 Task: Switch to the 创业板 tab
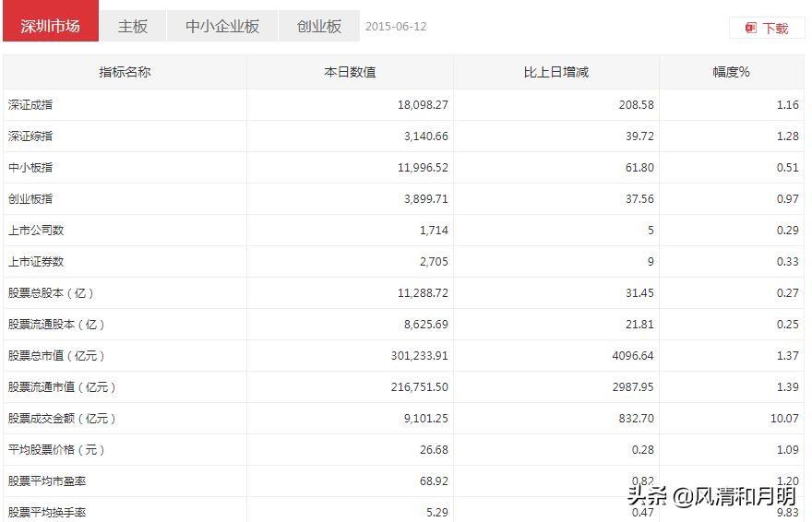(319, 26)
